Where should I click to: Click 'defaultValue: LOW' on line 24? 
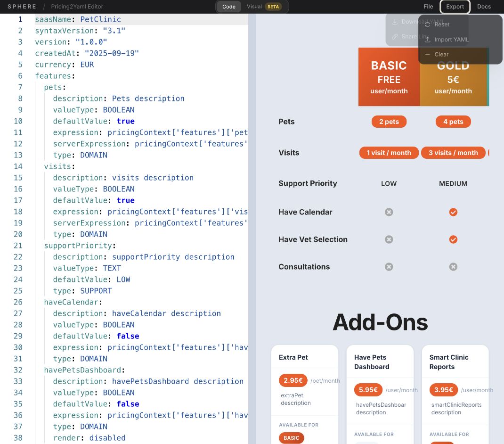(91, 280)
